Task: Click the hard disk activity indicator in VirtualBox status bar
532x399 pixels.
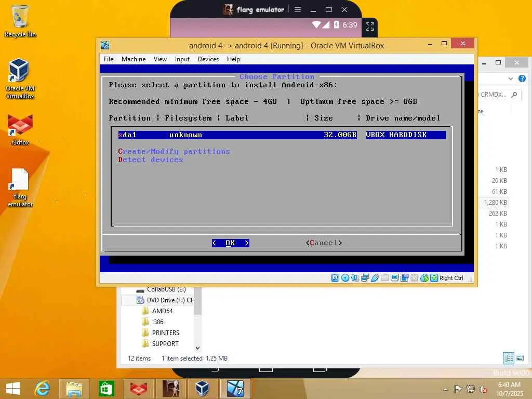Action: [335, 278]
